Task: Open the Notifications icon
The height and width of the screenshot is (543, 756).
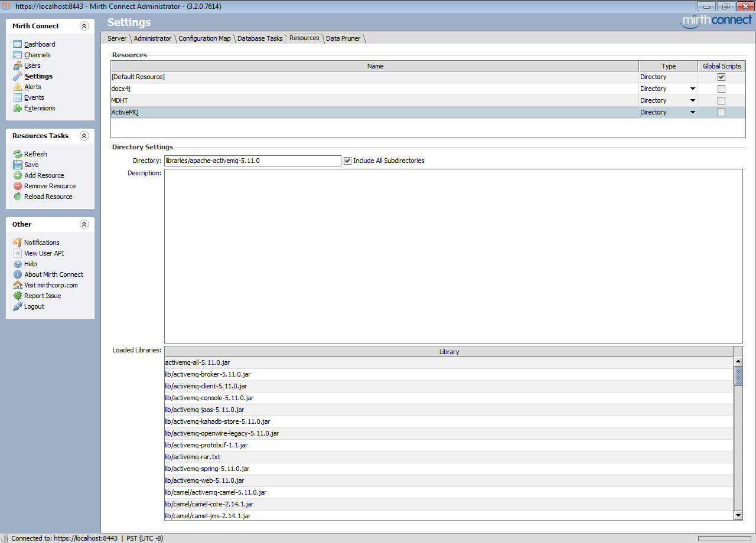Action: (x=18, y=243)
